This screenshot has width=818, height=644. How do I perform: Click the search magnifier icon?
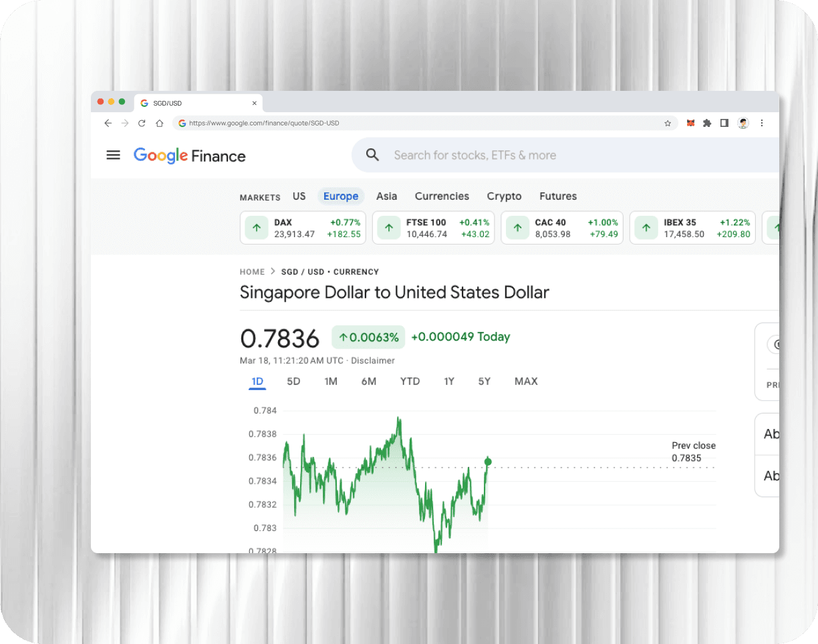coord(373,155)
